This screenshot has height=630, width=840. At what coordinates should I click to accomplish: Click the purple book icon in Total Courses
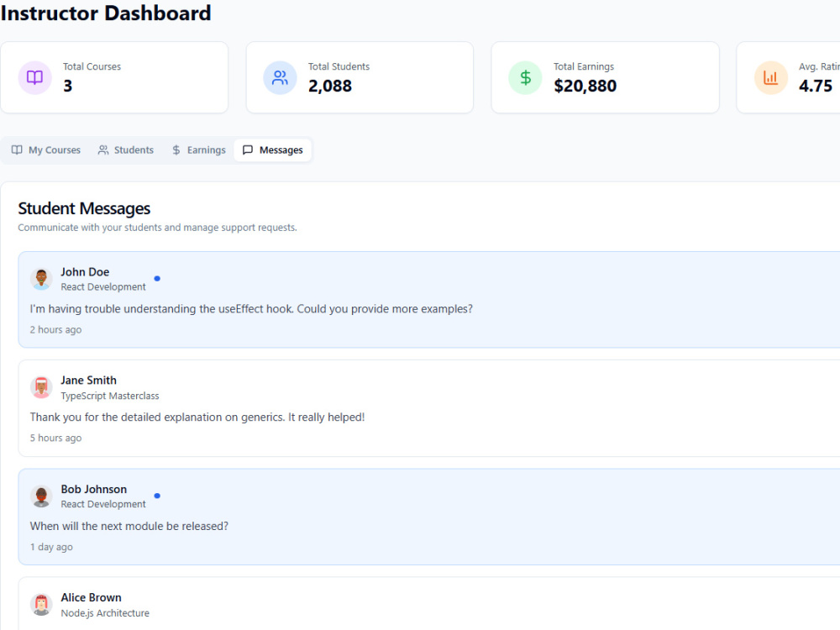click(x=34, y=77)
